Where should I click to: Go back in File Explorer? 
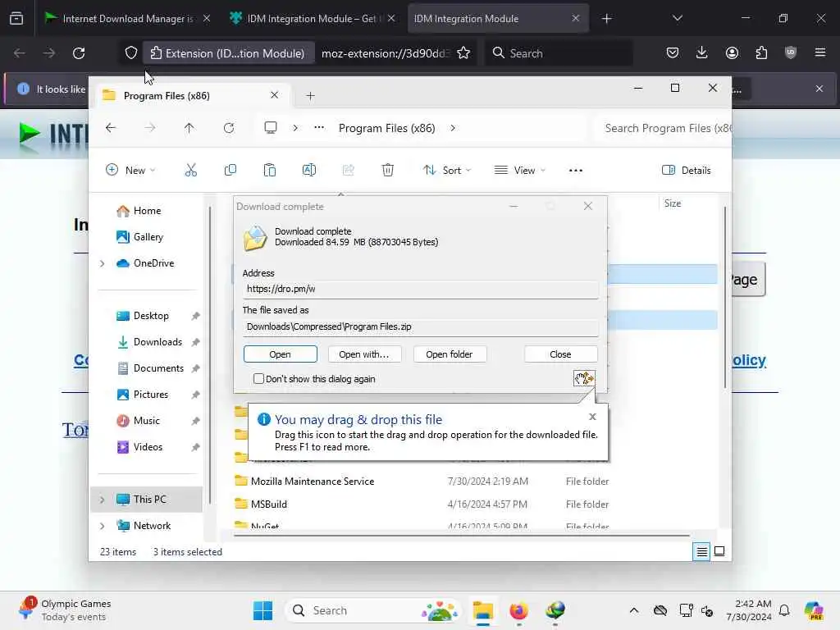[111, 128]
